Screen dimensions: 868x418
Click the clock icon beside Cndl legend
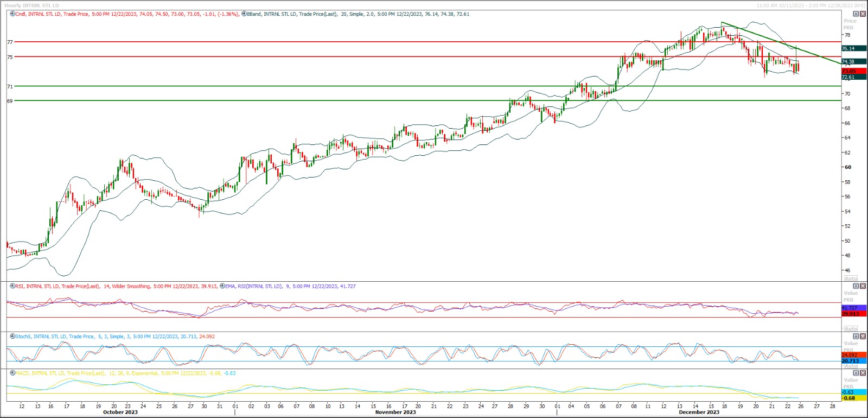click(12, 14)
